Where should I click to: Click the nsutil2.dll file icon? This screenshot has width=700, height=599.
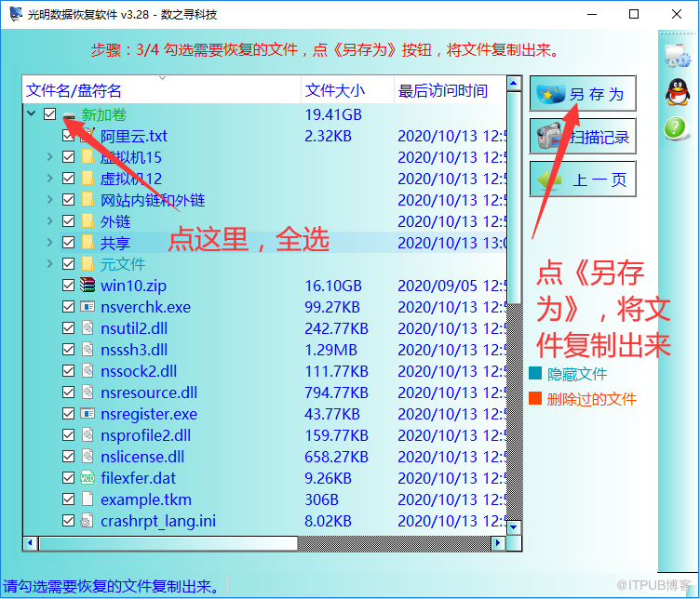pos(87,327)
